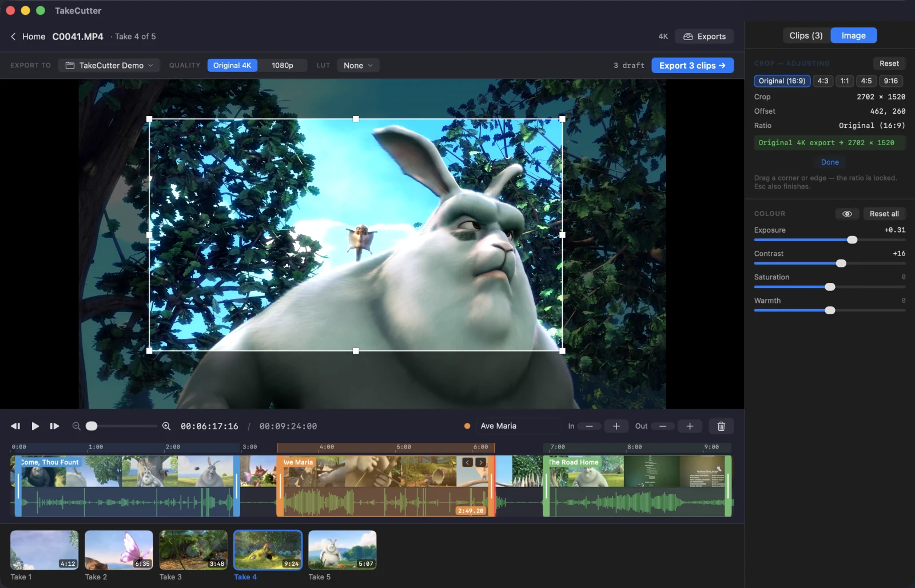This screenshot has height=588, width=915.
Task: Select 1080p quality
Action: [x=283, y=66]
